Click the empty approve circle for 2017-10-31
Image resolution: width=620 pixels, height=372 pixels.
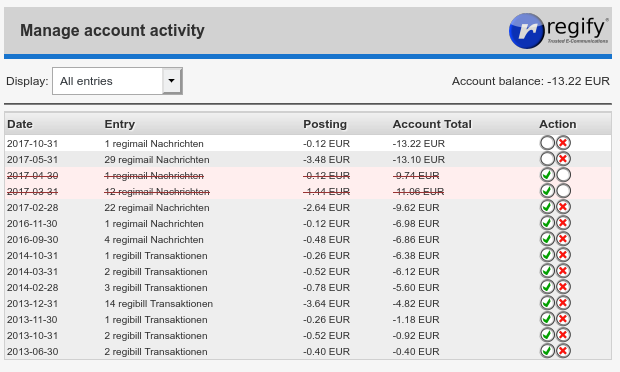pyautogui.click(x=547, y=143)
